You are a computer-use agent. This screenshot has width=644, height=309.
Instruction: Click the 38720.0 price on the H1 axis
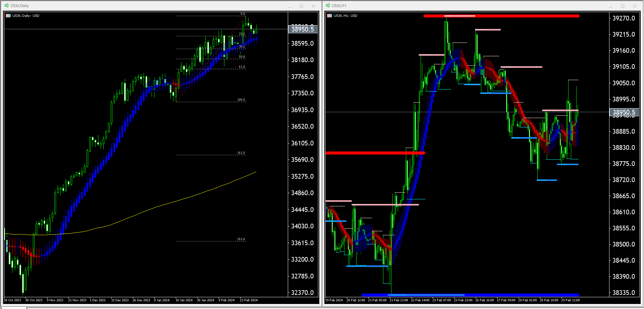(624, 180)
